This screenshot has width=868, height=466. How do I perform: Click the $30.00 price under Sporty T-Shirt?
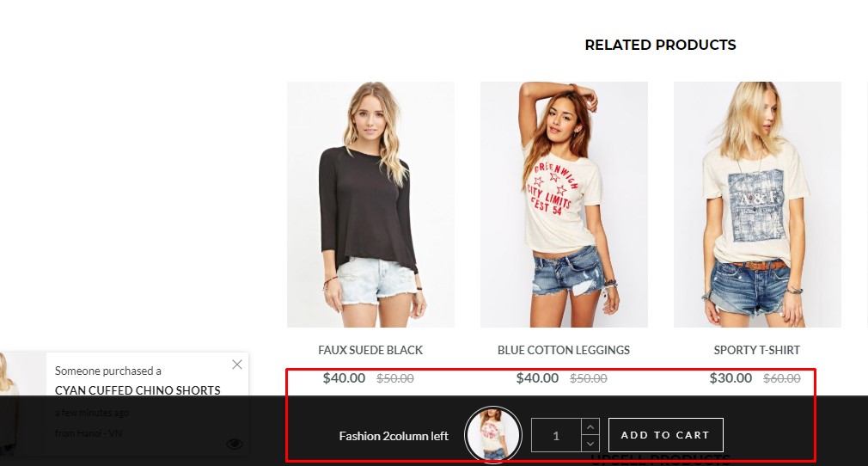pos(730,377)
